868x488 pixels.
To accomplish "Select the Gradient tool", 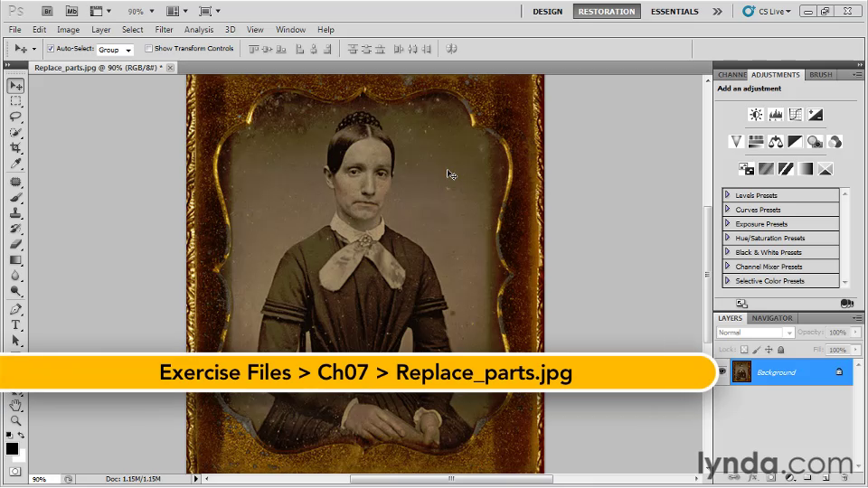I will tap(15, 260).
